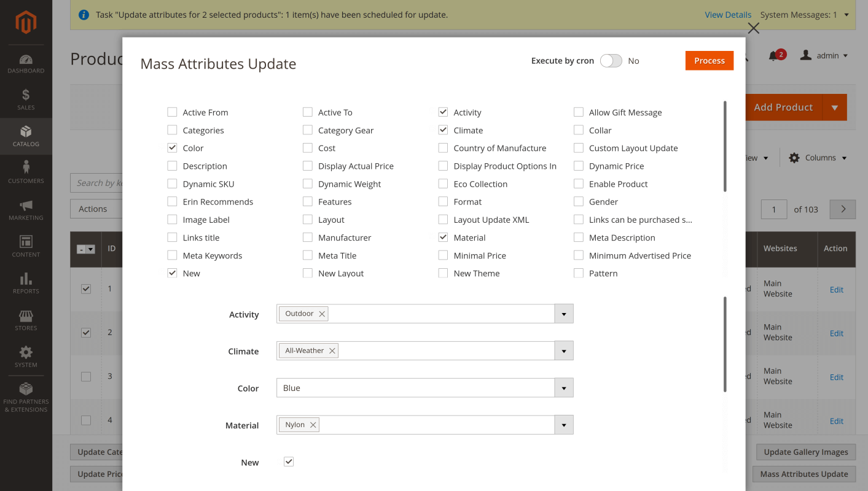
Task: Follow the View Details link
Action: (x=728, y=14)
